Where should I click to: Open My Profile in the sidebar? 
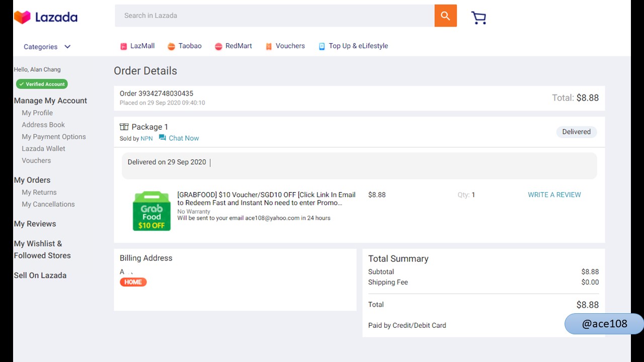pos(37,113)
